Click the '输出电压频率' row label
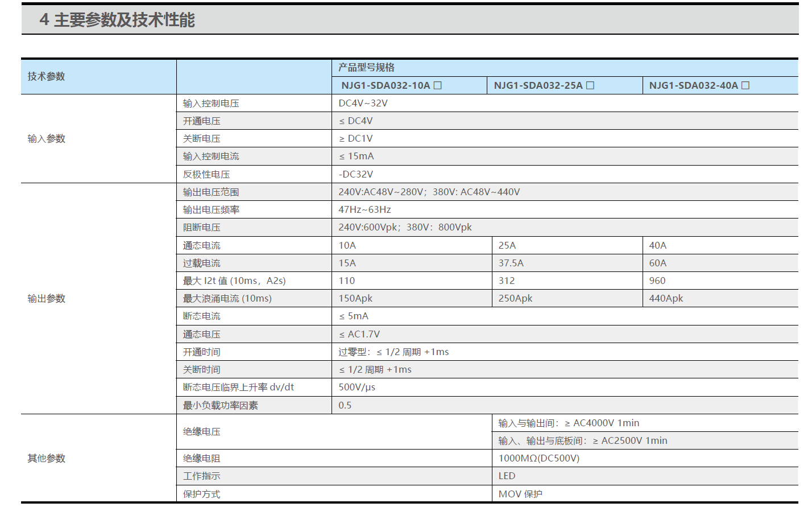The image size is (812, 511). (211, 209)
